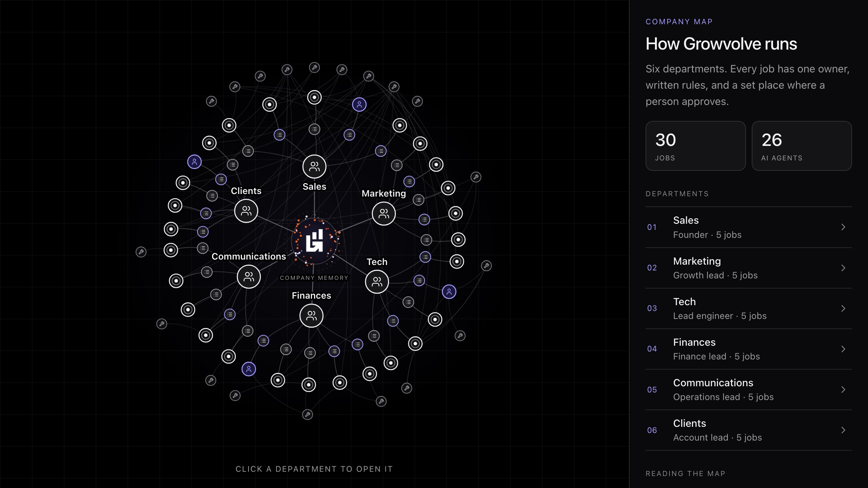Click the 'COMPANY MAP' label
Screen dimensions: 868x488
pos(679,22)
